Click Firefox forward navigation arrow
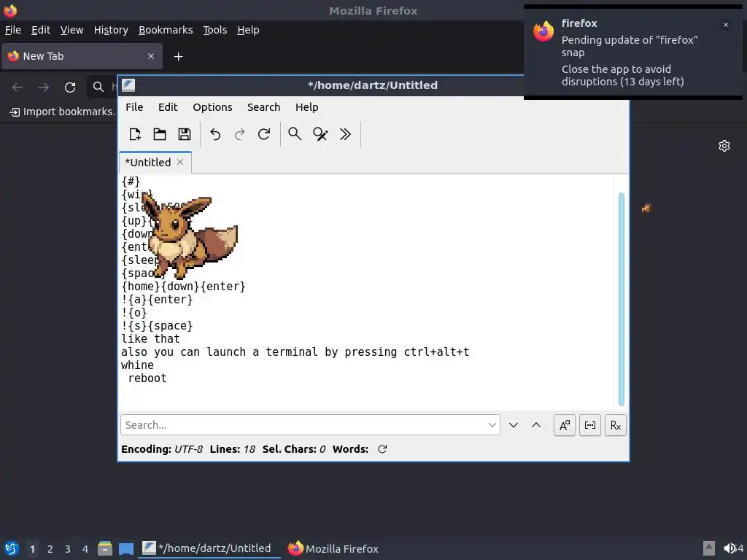The height and width of the screenshot is (560, 747). [44, 87]
